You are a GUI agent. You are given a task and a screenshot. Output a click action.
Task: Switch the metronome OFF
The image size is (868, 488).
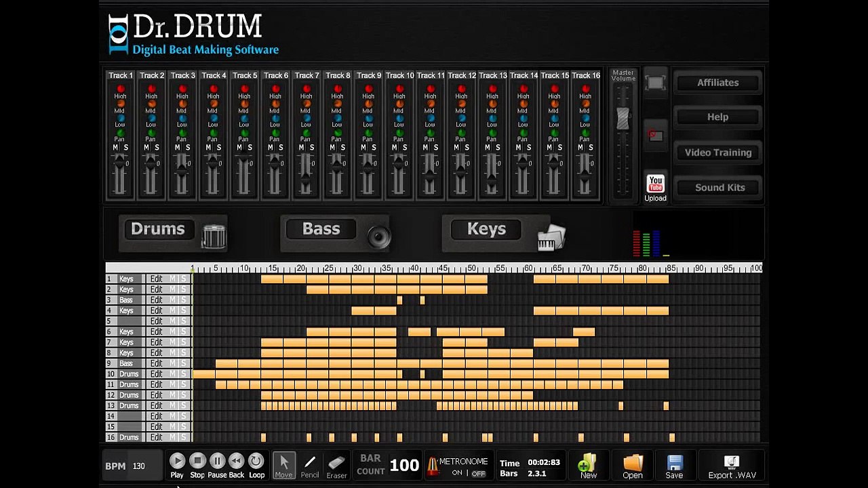479,473
